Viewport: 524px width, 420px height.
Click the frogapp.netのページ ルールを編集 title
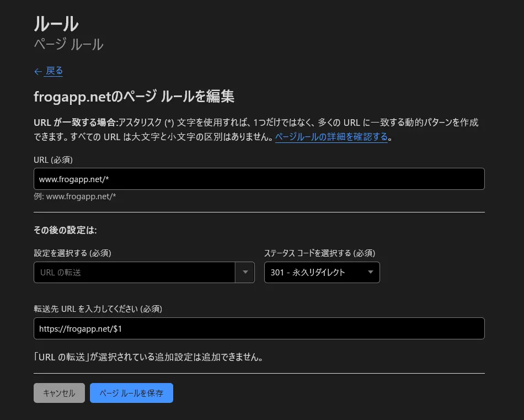point(133,96)
